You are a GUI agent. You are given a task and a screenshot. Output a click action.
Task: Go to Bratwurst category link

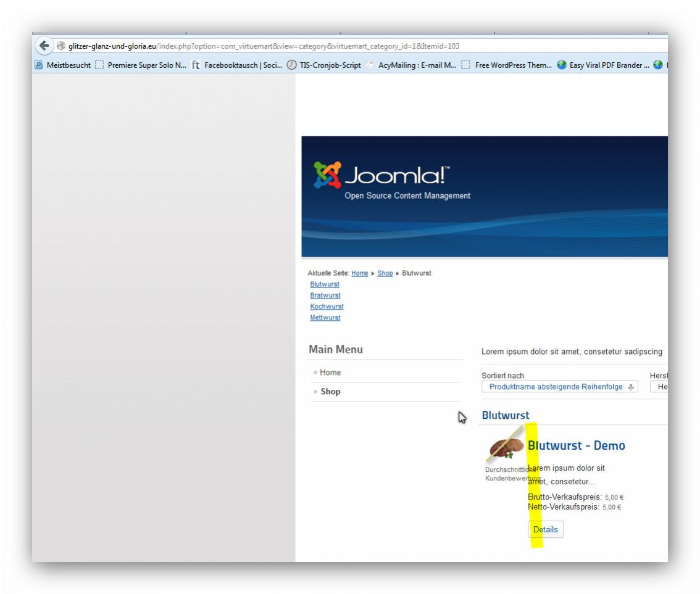coord(325,295)
